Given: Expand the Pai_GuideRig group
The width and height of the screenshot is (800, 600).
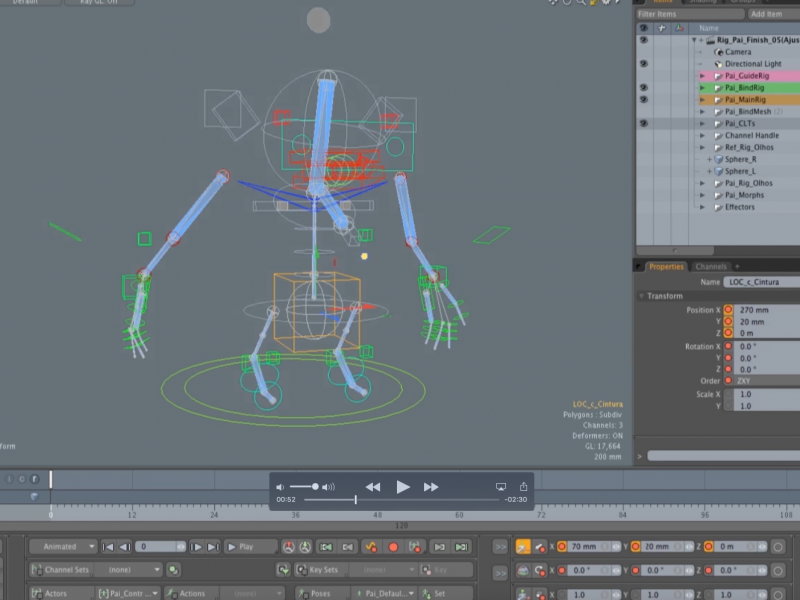Looking at the screenshot, I should click(701, 75).
